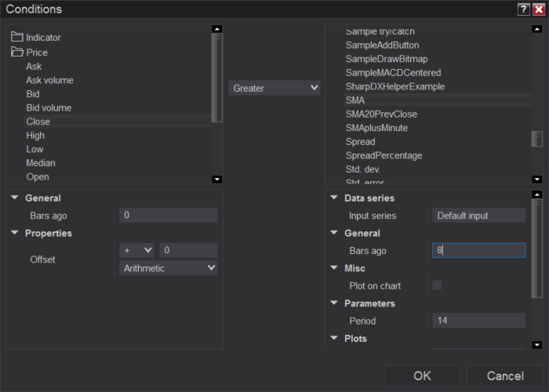The width and height of the screenshot is (549, 392).
Task: Collapse the Parameters section
Action: click(x=334, y=303)
